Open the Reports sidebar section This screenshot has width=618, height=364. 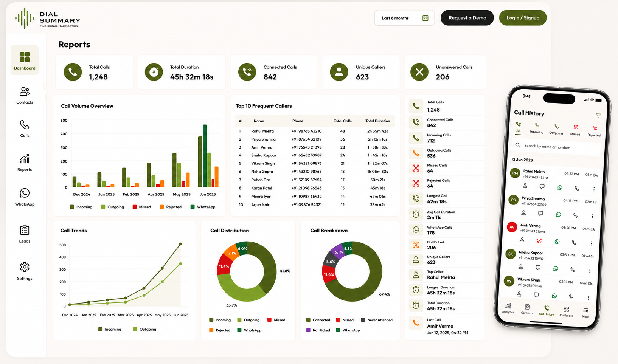tap(25, 163)
